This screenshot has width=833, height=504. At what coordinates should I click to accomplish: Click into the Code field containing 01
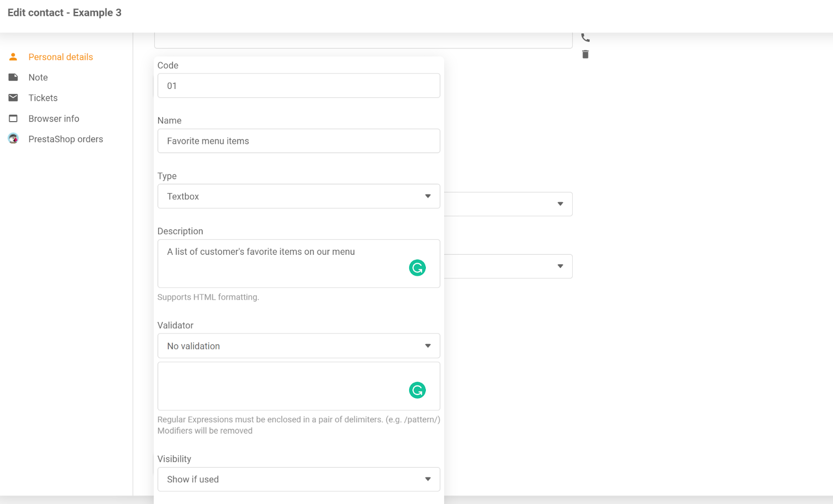[x=298, y=86]
